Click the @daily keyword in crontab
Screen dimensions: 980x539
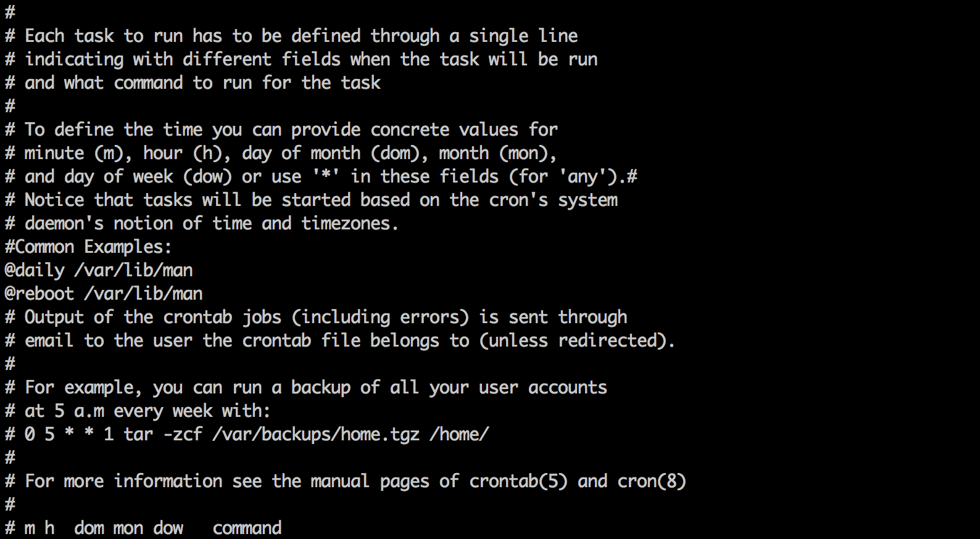click(x=35, y=271)
